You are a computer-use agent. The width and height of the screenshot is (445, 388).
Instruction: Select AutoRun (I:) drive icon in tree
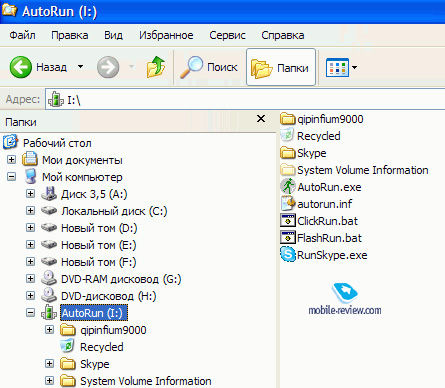pyautogui.click(x=49, y=312)
